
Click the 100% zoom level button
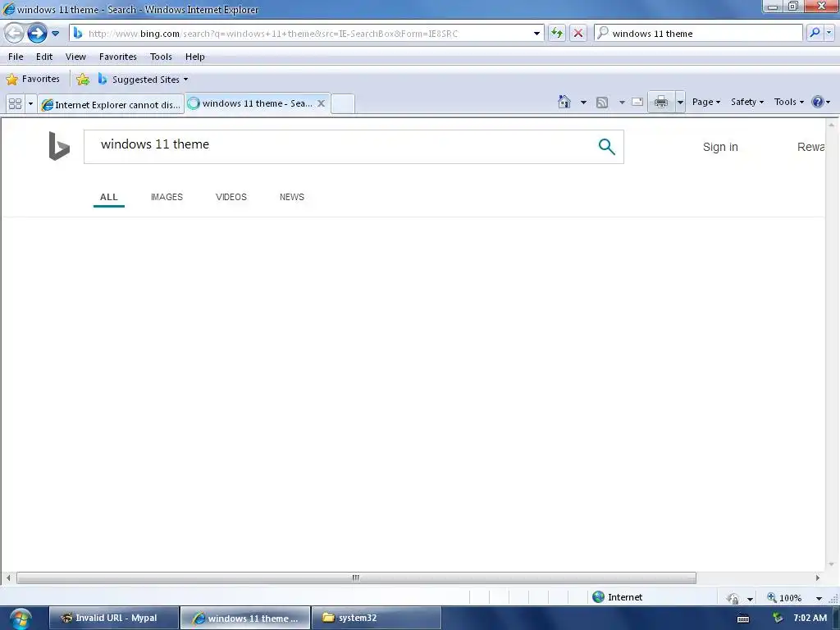[x=784, y=598]
